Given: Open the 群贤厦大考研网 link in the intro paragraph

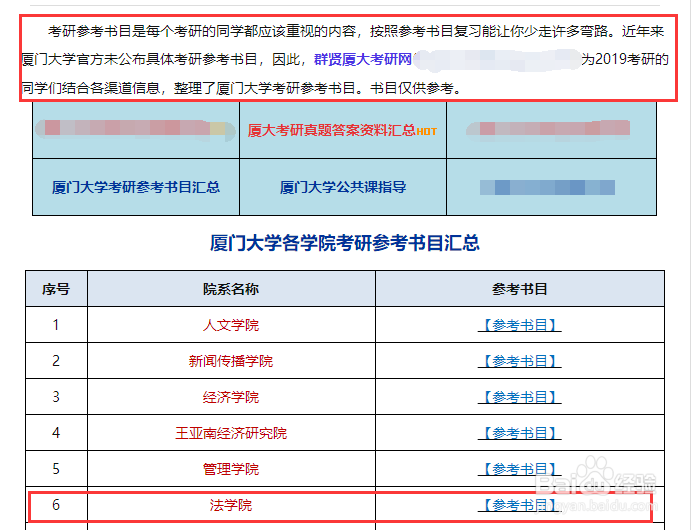Looking at the screenshot, I should (x=363, y=59).
